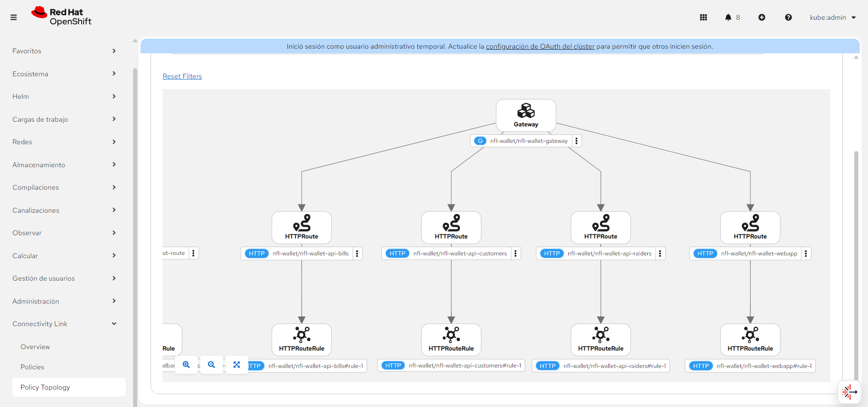Open kebab menu for nfl-wallet-api-bills route
Image resolution: width=868 pixels, height=407 pixels.
pyautogui.click(x=357, y=254)
